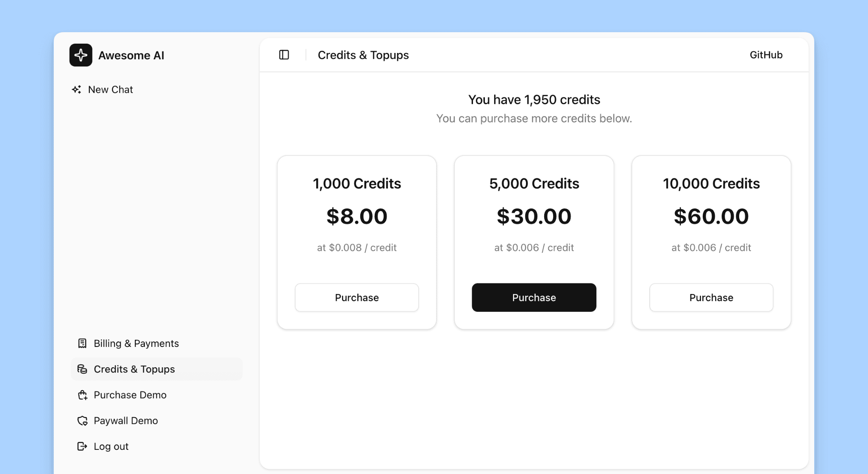The image size is (868, 474).
Task: Go to Credits & Topups in sidebar
Action: pos(134,369)
